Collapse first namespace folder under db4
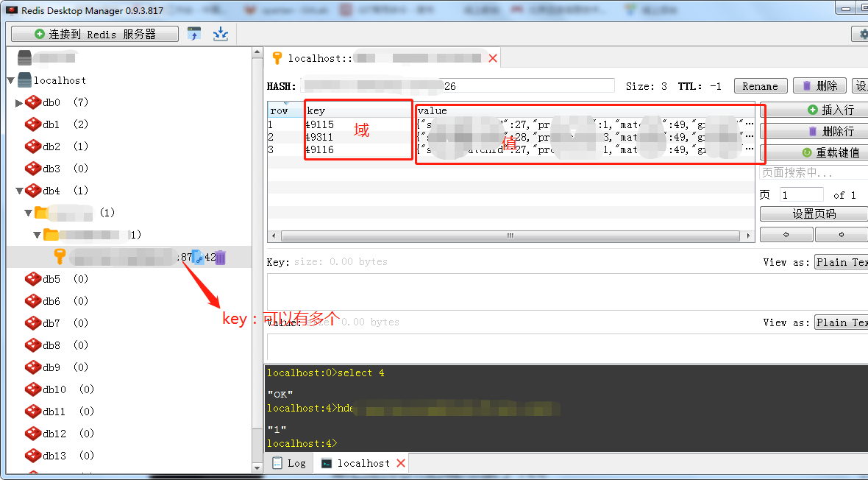 (28, 213)
